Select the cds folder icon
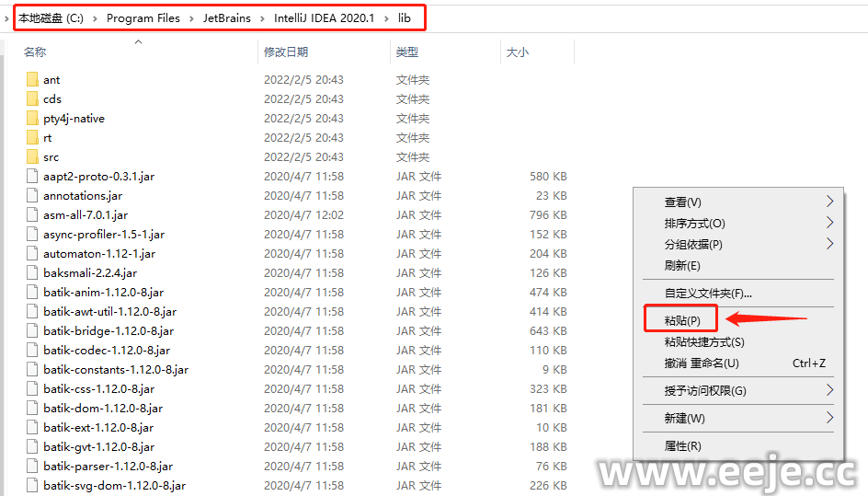 tap(32, 99)
